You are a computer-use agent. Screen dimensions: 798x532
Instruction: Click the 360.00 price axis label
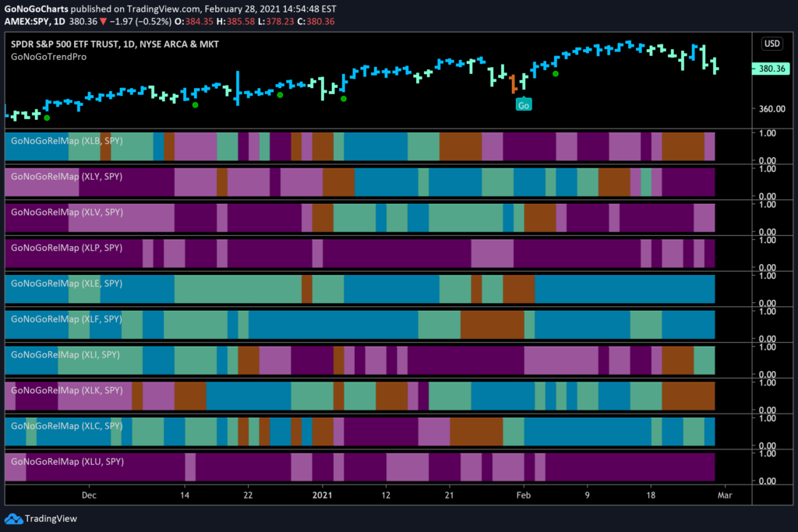tap(772, 109)
